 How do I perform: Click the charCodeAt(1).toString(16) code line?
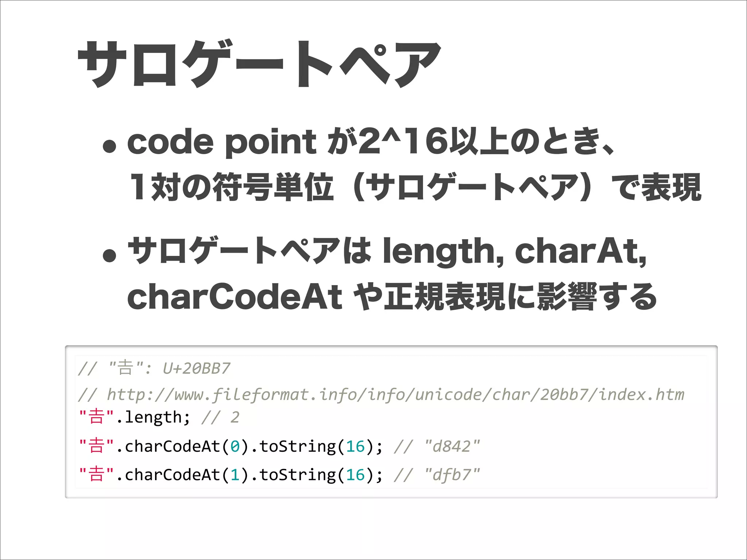pyautogui.click(x=279, y=475)
